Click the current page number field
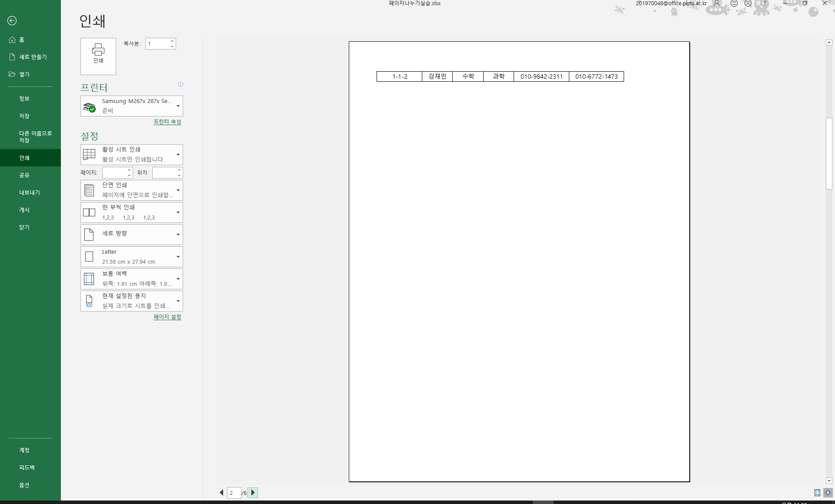The height and width of the screenshot is (504, 835). [234, 493]
